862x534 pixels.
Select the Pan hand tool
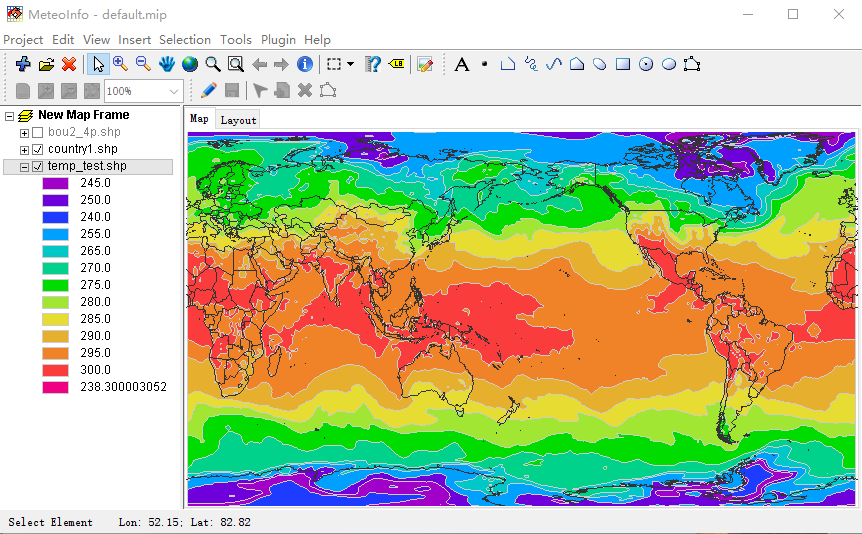point(166,64)
